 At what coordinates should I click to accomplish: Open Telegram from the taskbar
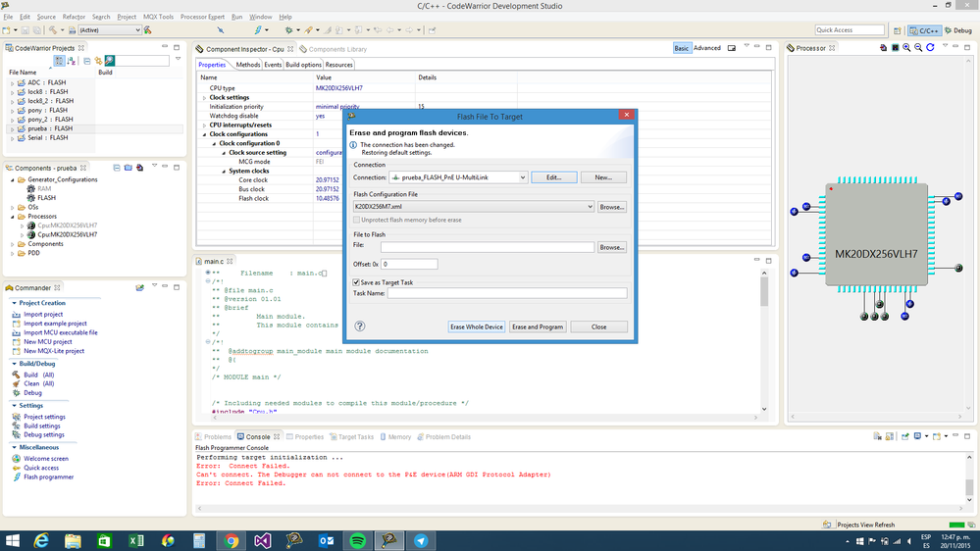pyautogui.click(x=421, y=541)
